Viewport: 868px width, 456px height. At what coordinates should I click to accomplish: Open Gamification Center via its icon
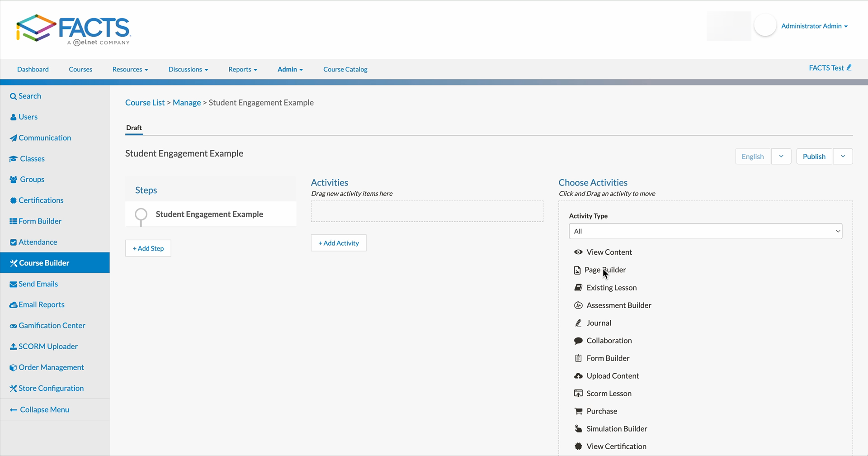[x=13, y=325]
